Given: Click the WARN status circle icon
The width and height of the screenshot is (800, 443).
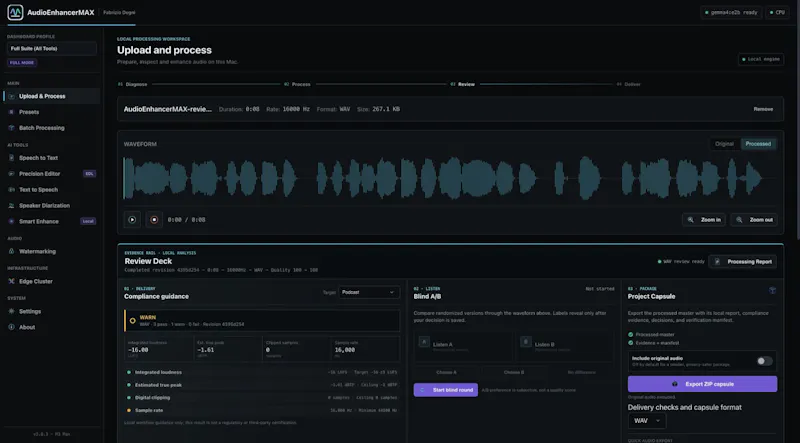Looking at the screenshot, I should 133,321.
